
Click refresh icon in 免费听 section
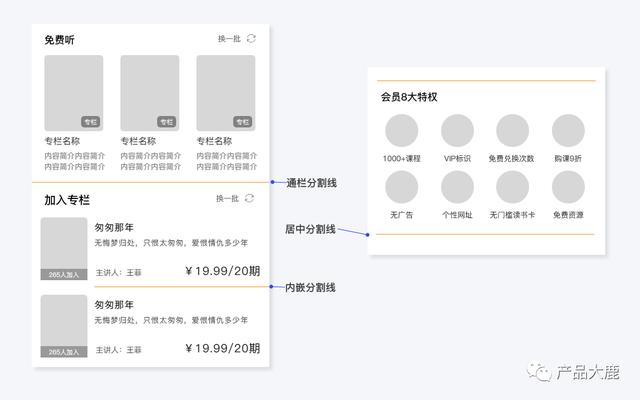[x=251, y=39]
